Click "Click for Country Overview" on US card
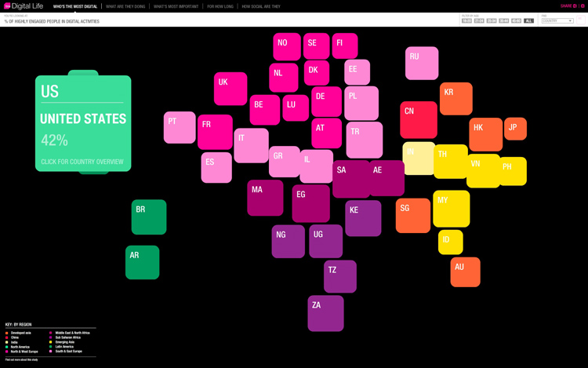588x368 pixels. 82,162
